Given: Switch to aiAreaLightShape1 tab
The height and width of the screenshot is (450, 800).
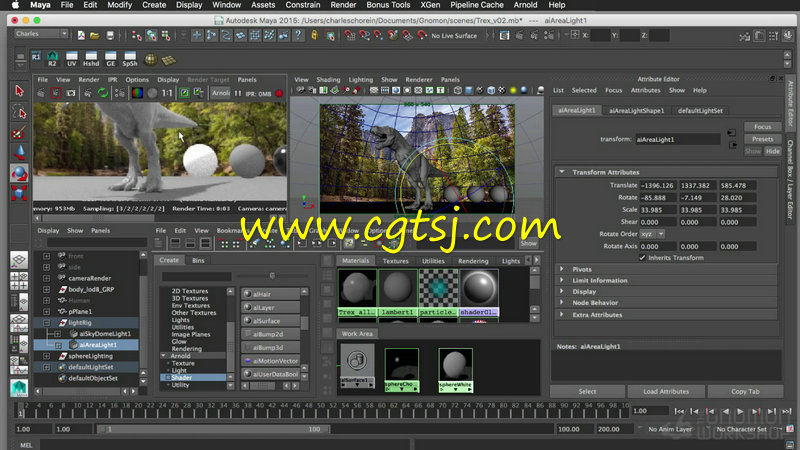Looking at the screenshot, I should (x=636, y=111).
